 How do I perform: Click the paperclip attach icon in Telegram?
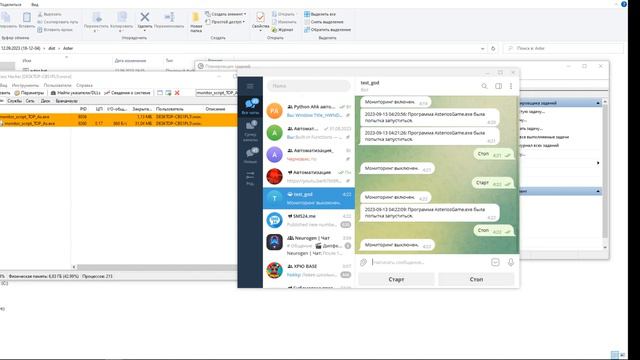363,262
